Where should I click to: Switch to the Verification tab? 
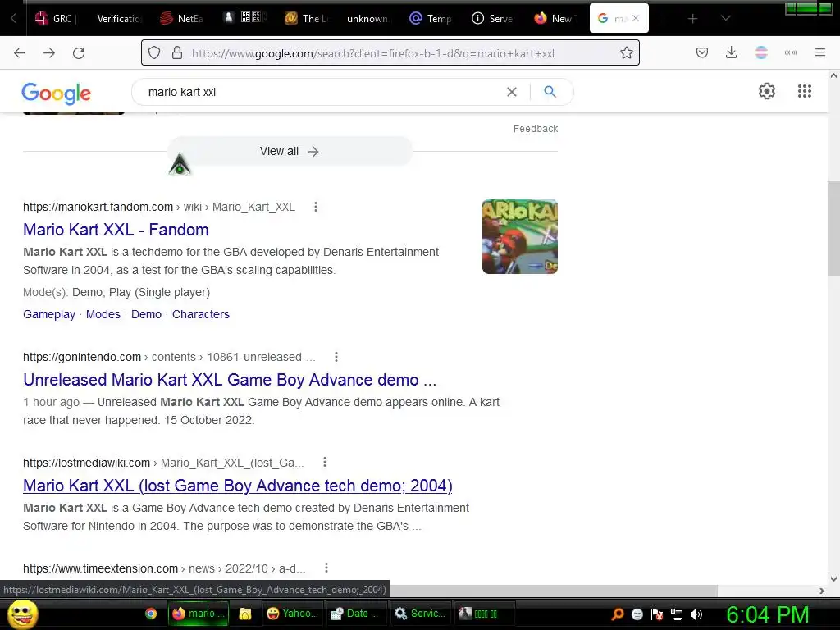click(x=118, y=18)
